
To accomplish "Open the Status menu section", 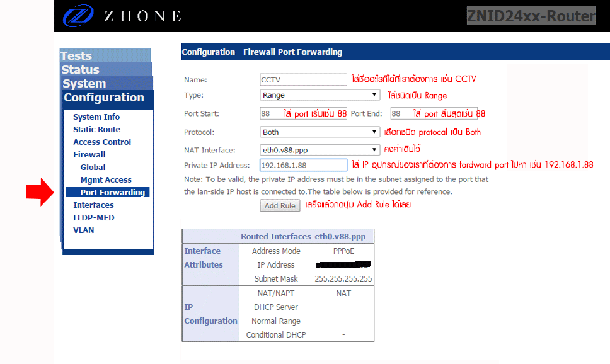I will tap(106, 70).
